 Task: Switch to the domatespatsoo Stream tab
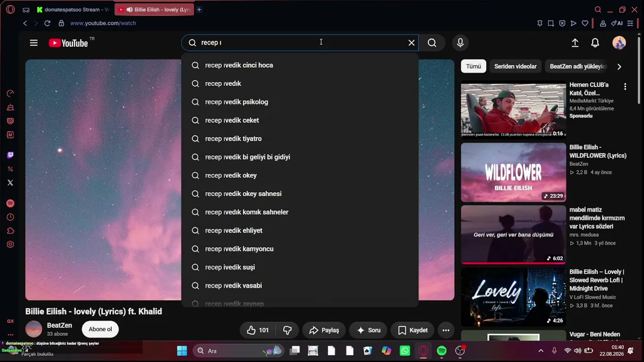(72, 10)
